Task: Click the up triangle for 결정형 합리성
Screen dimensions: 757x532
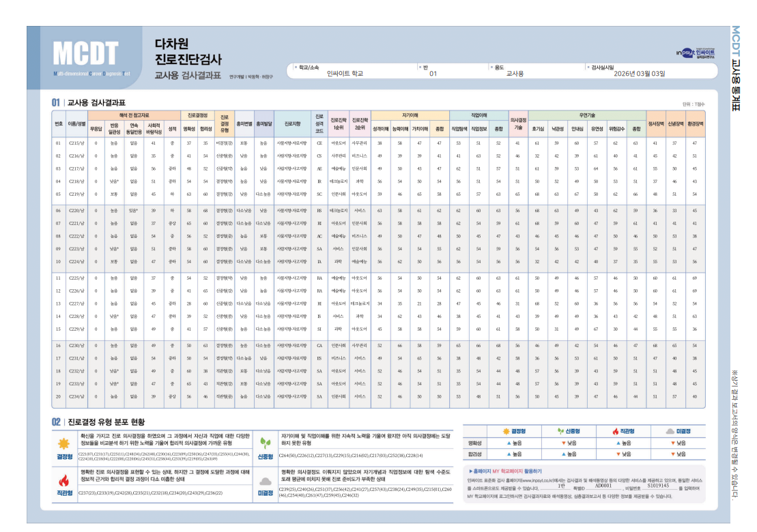Action: coord(509,454)
